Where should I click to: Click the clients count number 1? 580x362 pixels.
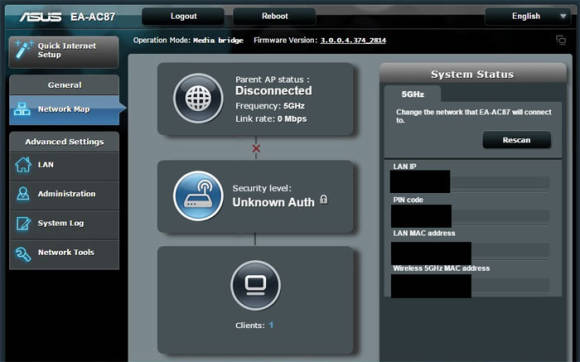[x=271, y=325]
